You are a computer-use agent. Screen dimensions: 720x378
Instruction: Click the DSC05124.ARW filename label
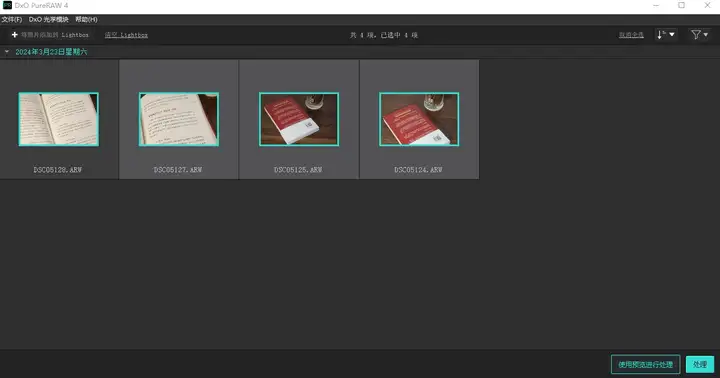pyautogui.click(x=418, y=170)
